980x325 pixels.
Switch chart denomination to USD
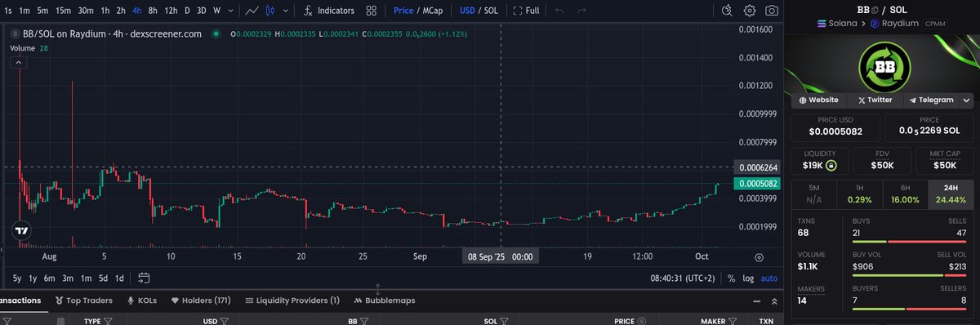click(x=467, y=11)
